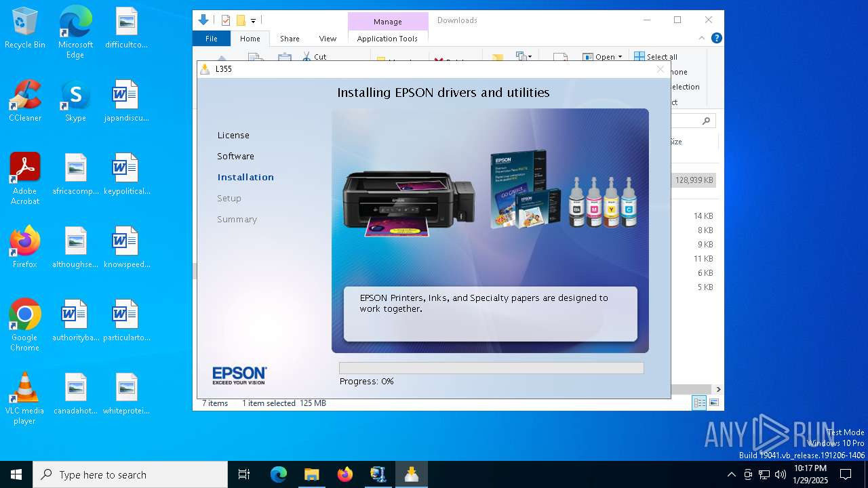Screen dimensions: 868x488
Task: Show hidden system tray icons chevron
Action: [x=731, y=474]
